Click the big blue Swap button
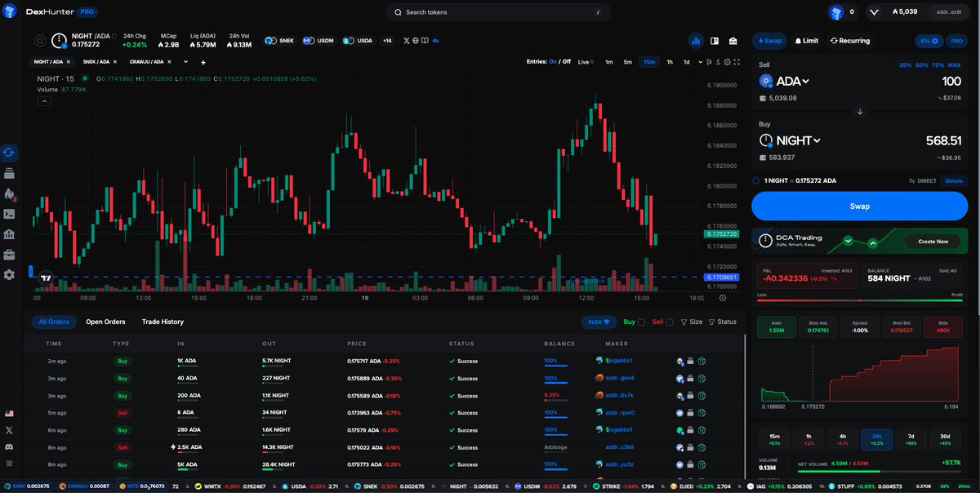This screenshot has height=493, width=980. (x=859, y=207)
